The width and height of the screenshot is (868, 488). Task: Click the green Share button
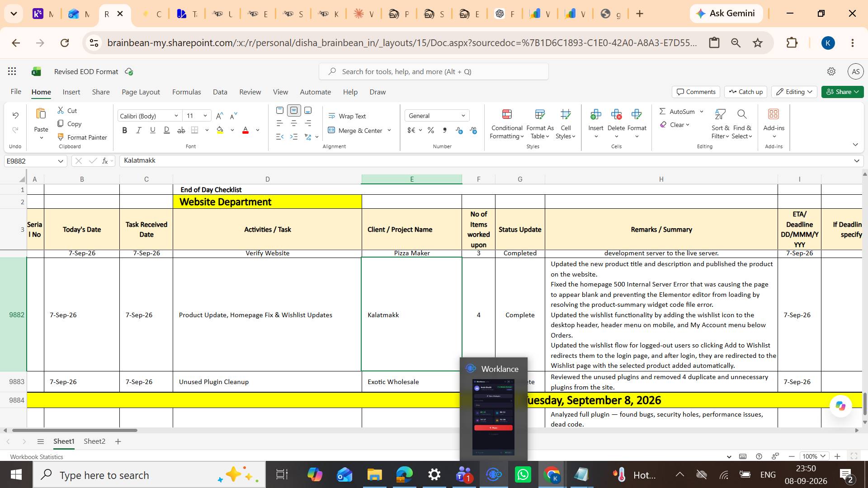click(842, 92)
